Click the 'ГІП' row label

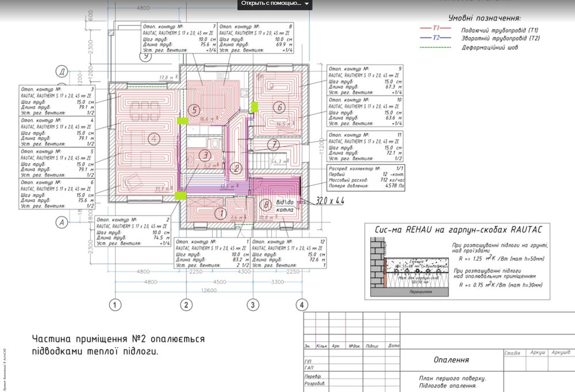[x=308, y=362]
